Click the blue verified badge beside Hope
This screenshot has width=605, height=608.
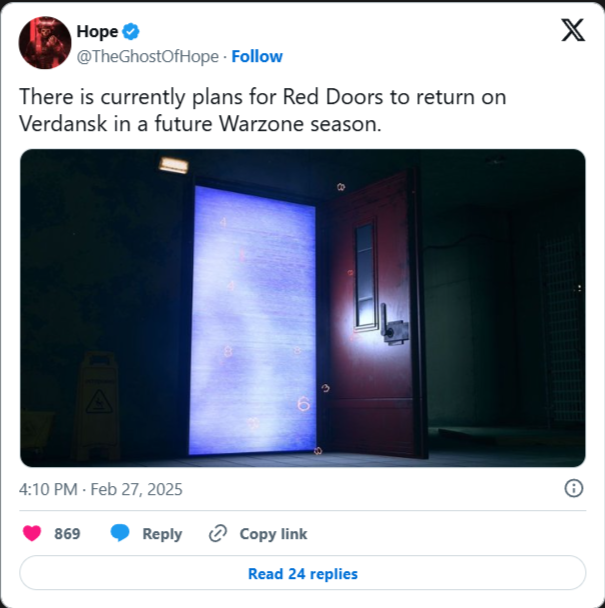131,31
